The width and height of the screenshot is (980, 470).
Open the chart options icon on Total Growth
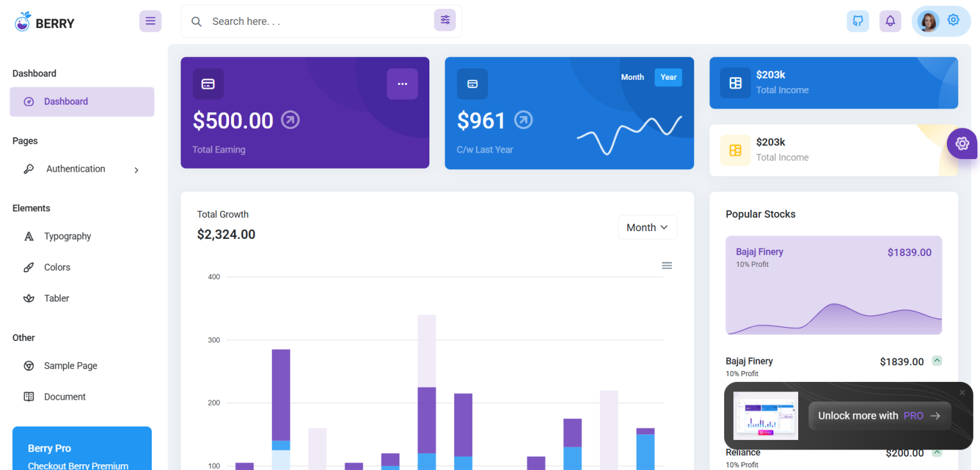(667, 265)
